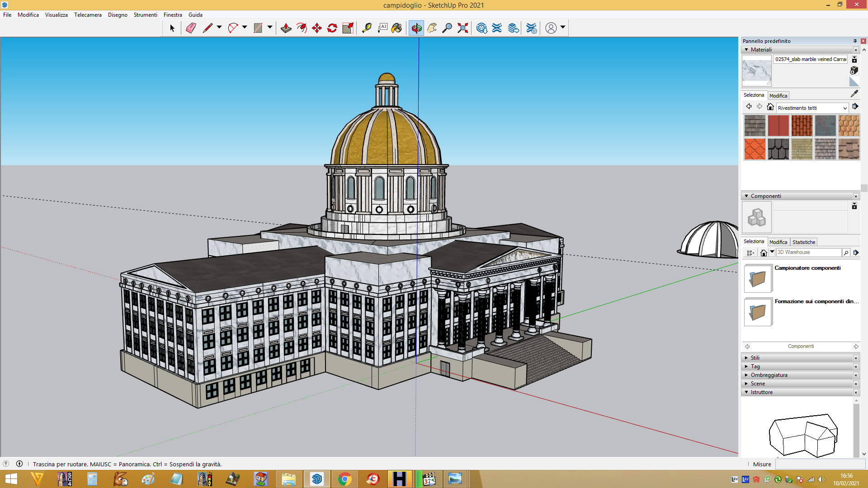This screenshot has height=488, width=868.
Task: Activate the Zoom Extents tool
Action: point(462,28)
